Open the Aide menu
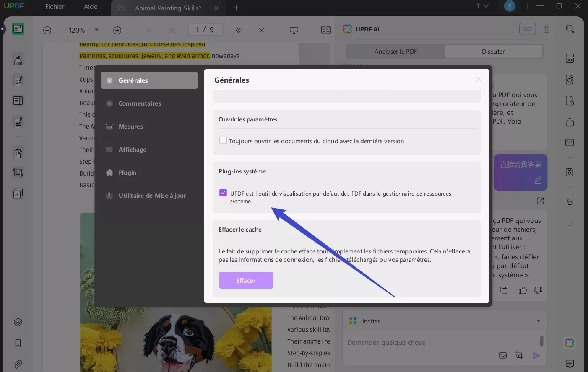Image resolution: width=588 pixels, height=372 pixels. point(91,7)
